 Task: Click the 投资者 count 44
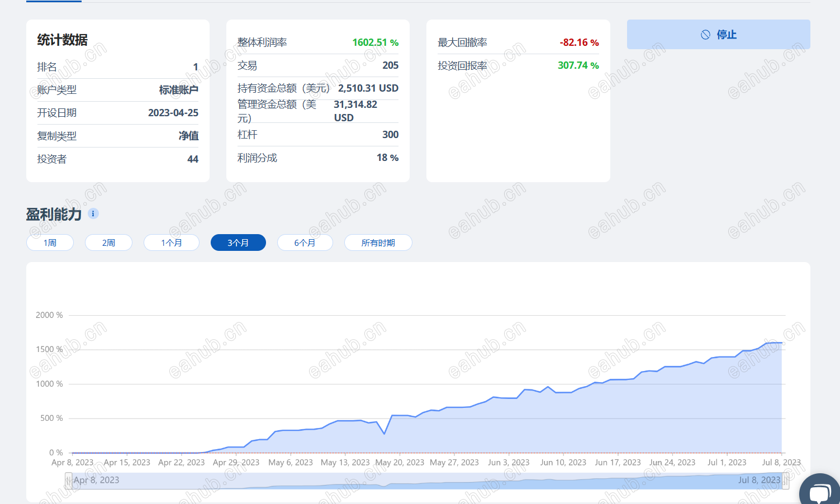[x=193, y=159]
